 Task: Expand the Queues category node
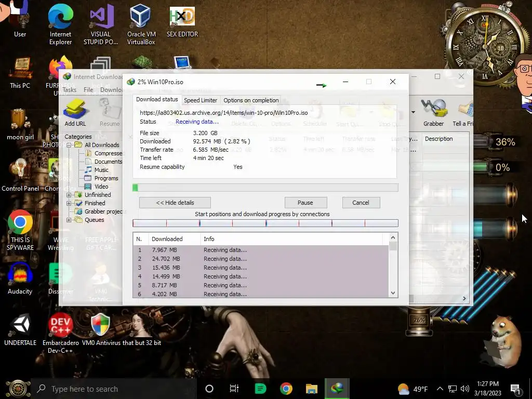pos(69,220)
